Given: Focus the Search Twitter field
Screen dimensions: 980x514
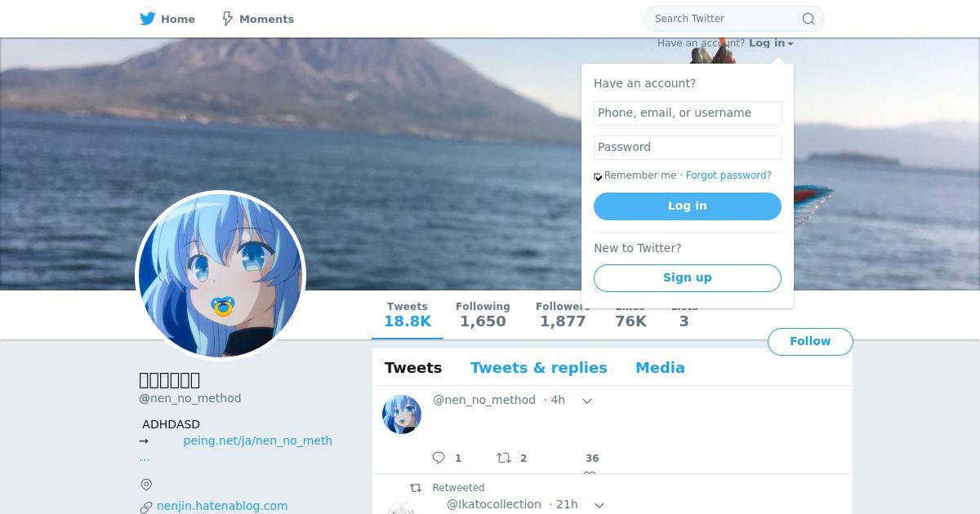Looking at the screenshot, I should tap(734, 19).
